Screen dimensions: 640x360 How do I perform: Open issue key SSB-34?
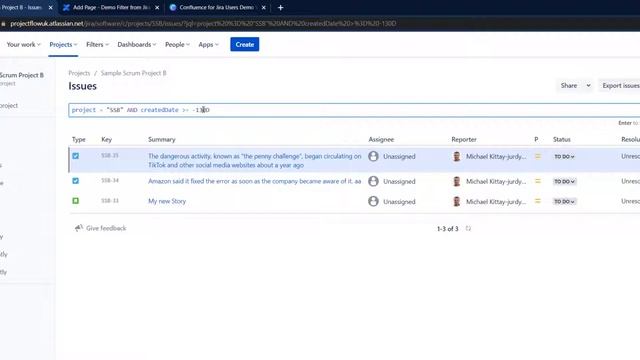[110, 180]
